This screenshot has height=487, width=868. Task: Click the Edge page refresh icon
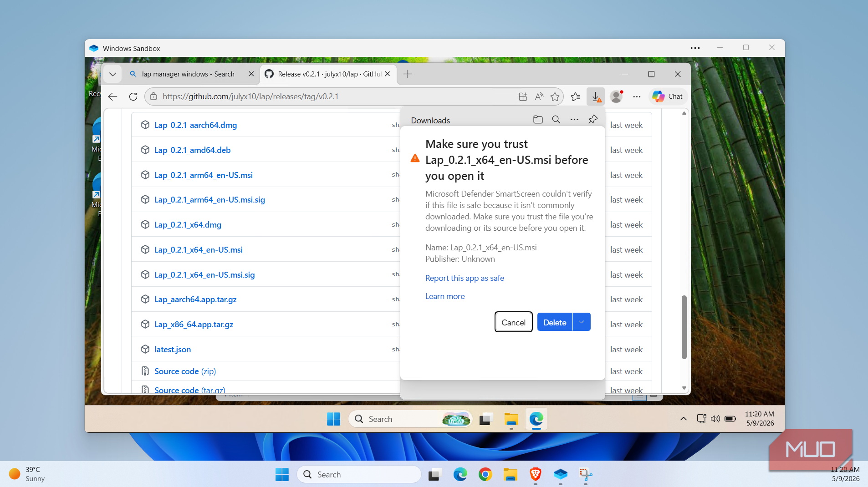tap(133, 96)
